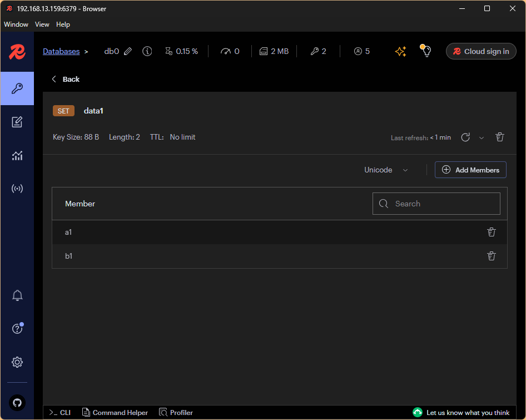
Task: Open Let us know what you think
Action: click(x=461, y=413)
